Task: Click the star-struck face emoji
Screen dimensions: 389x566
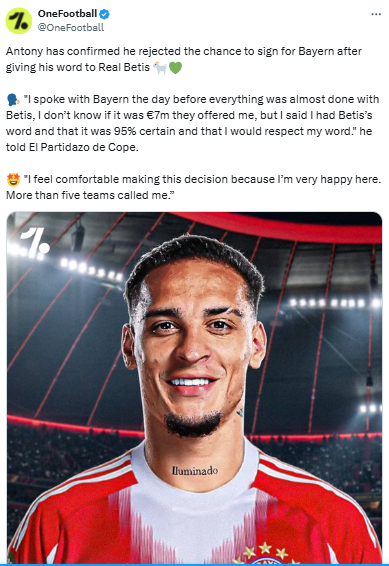Action: (x=13, y=179)
